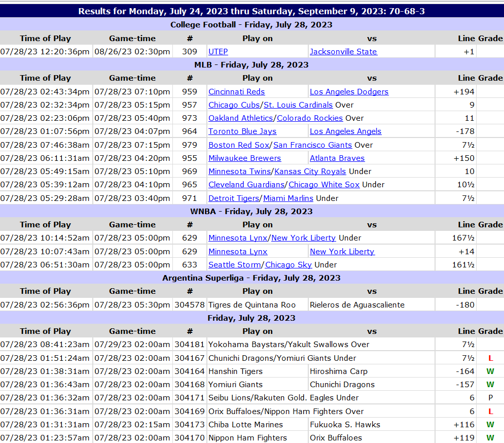Click New York Liberty link in +14 row

[x=342, y=252]
